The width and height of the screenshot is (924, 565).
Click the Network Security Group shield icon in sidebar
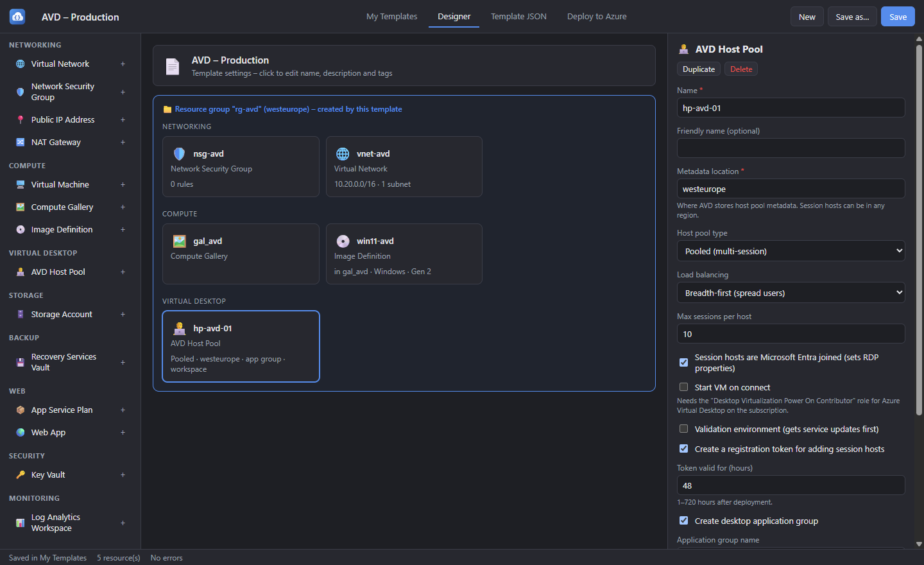(21, 92)
